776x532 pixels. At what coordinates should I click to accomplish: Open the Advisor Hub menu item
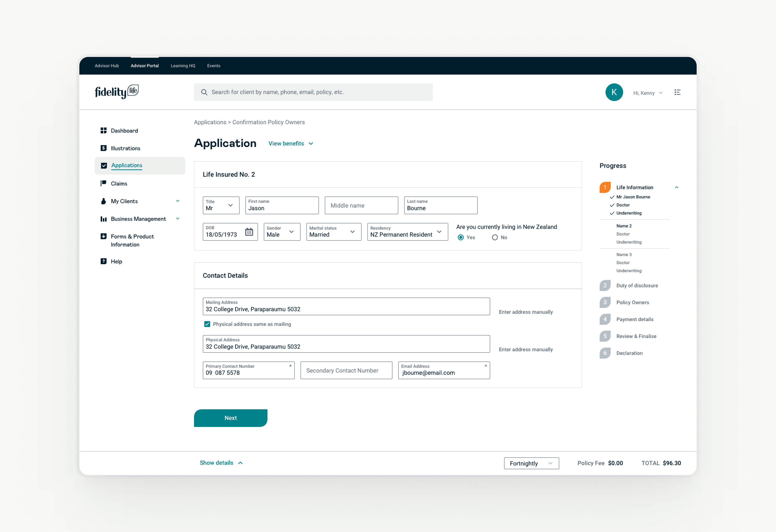pyautogui.click(x=107, y=66)
